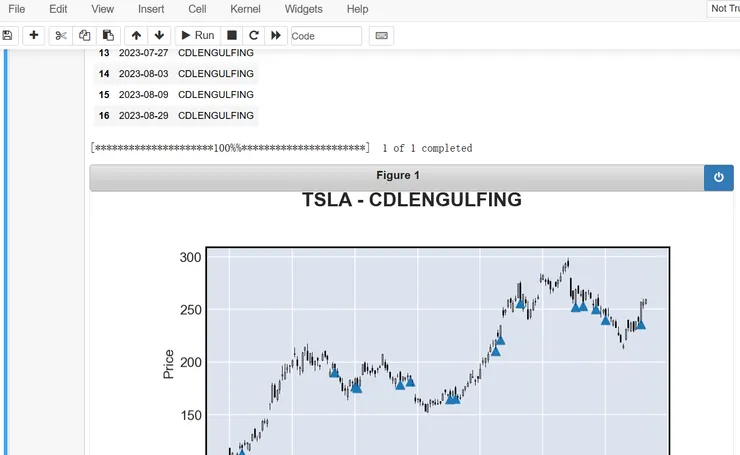Open the Edit menu
Screen dimensions: 740x455
coord(58,9)
